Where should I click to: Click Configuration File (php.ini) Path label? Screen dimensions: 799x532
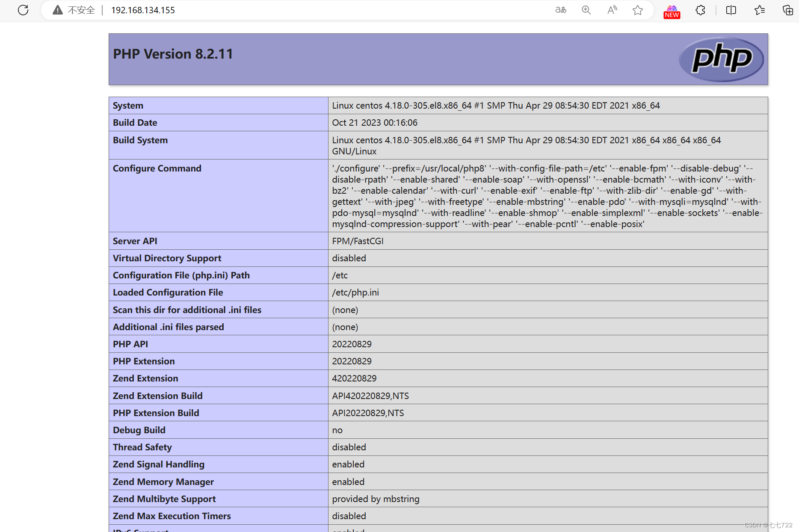click(x=181, y=275)
